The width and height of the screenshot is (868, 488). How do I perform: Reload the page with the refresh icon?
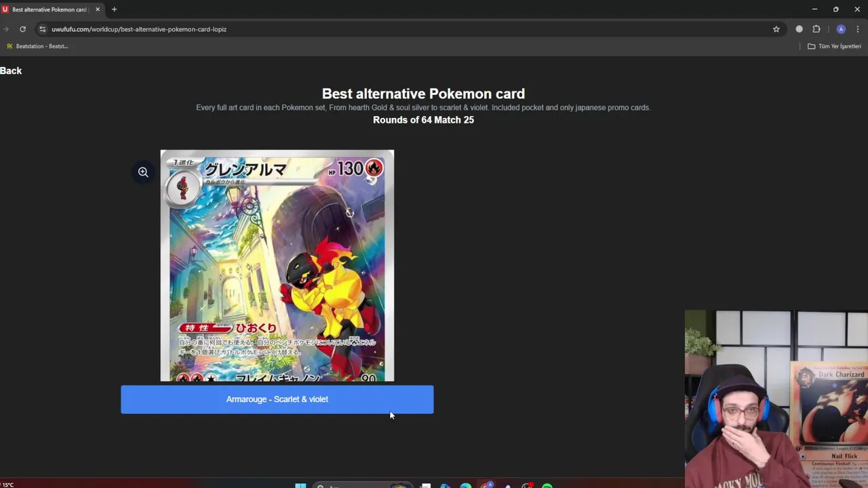click(x=22, y=29)
